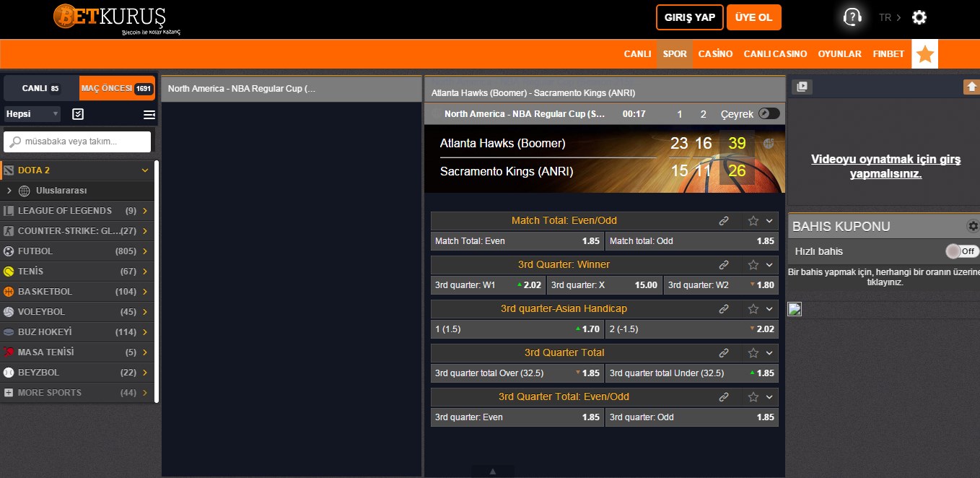Viewport: 980px width, 478px height.
Task: Click the list menu icon beside Hepsi
Action: pyautogui.click(x=149, y=114)
